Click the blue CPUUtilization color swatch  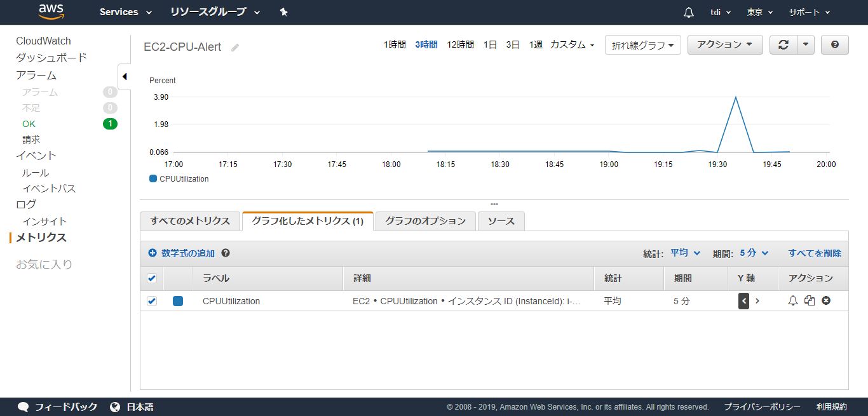coord(178,301)
